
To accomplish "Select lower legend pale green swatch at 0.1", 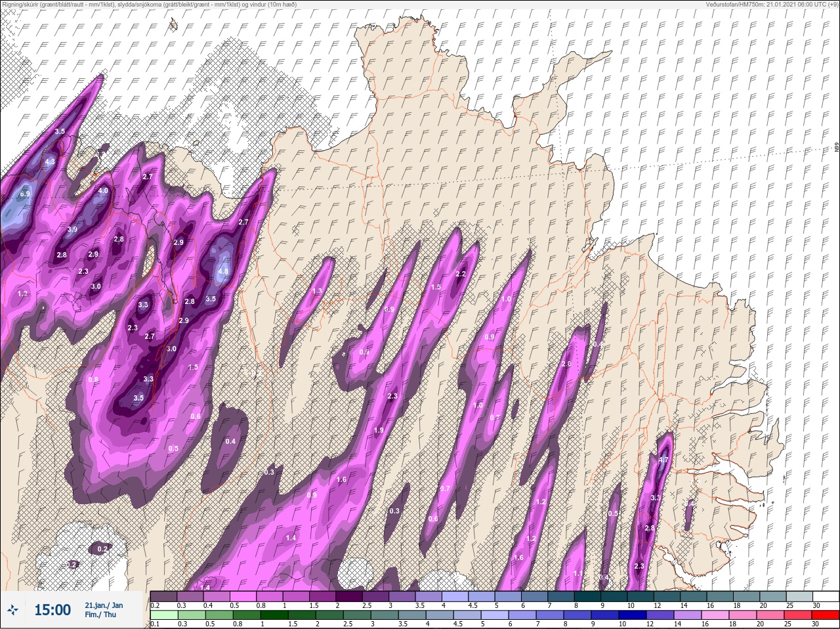I will point(164,615).
